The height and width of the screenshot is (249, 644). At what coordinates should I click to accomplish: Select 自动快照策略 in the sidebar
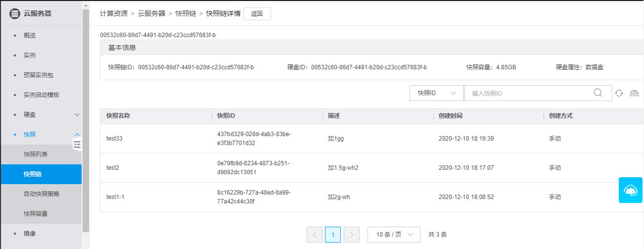tap(42, 194)
